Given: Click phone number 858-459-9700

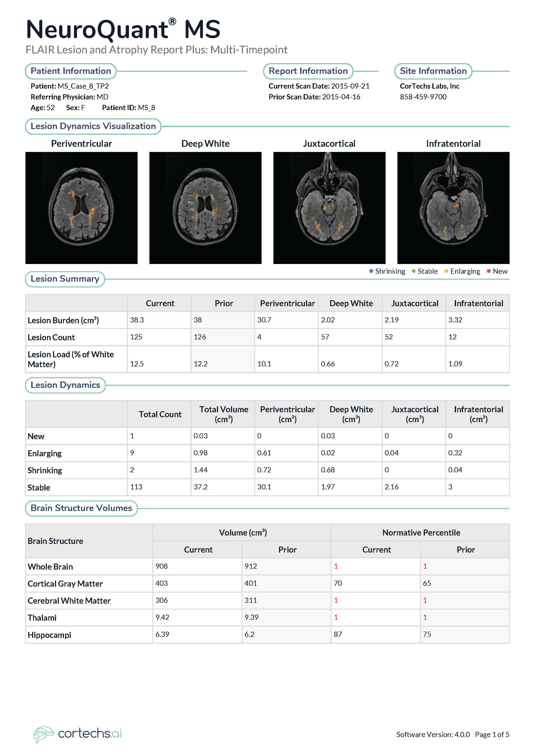Looking at the screenshot, I should point(423,97).
